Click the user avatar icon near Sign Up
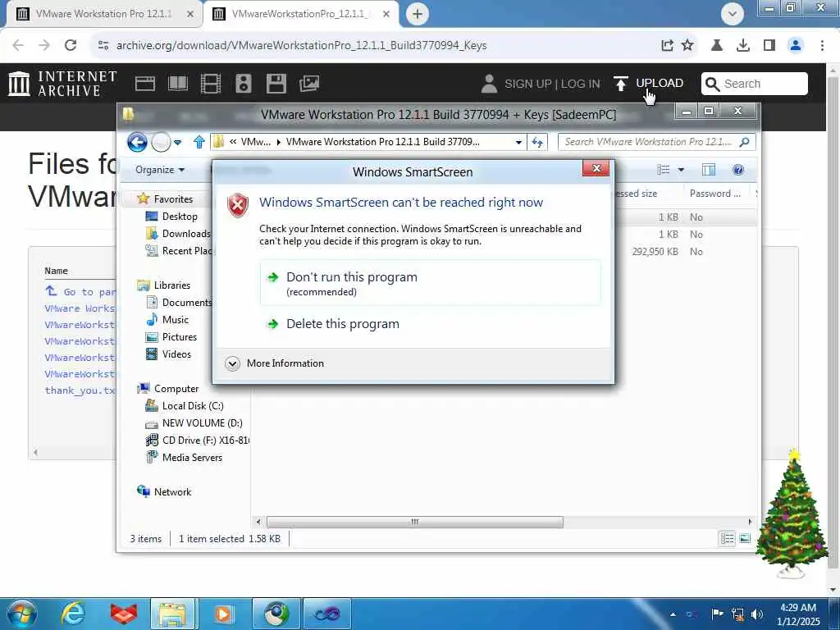 click(x=489, y=84)
